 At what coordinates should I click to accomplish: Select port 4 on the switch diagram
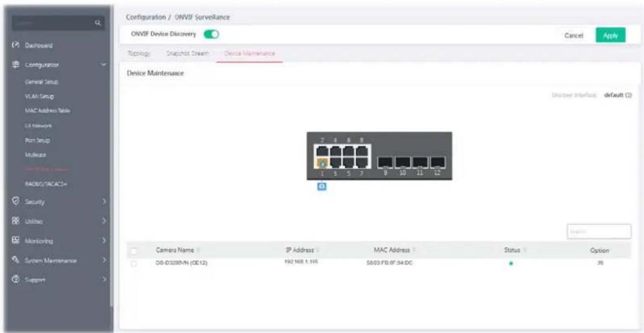[335, 151]
